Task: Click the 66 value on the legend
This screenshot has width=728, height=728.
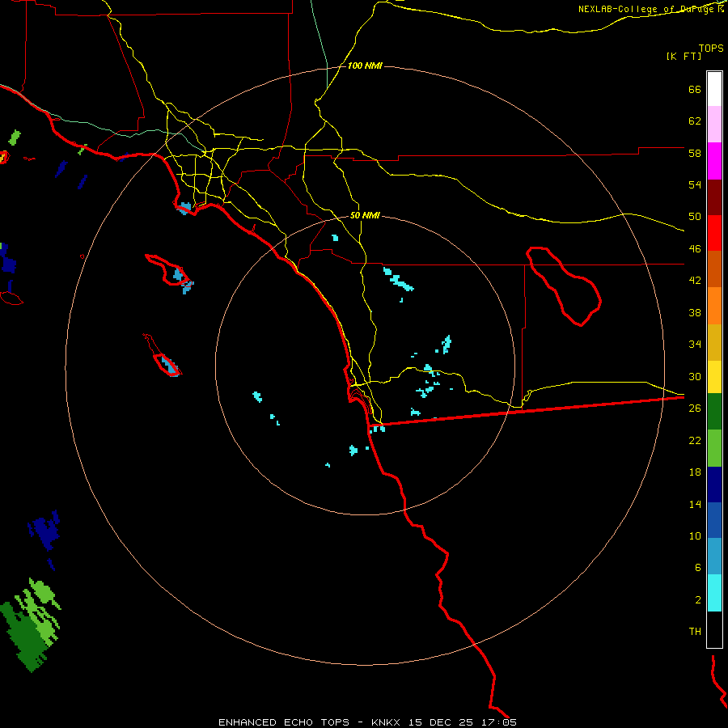Action: tap(695, 89)
